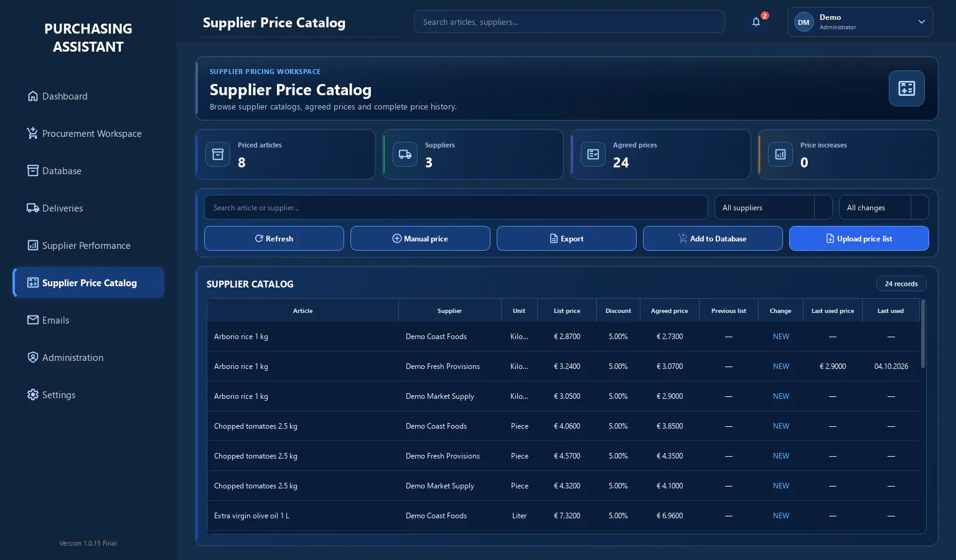Click the Upload price list button

pyautogui.click(x=859, y=238)
